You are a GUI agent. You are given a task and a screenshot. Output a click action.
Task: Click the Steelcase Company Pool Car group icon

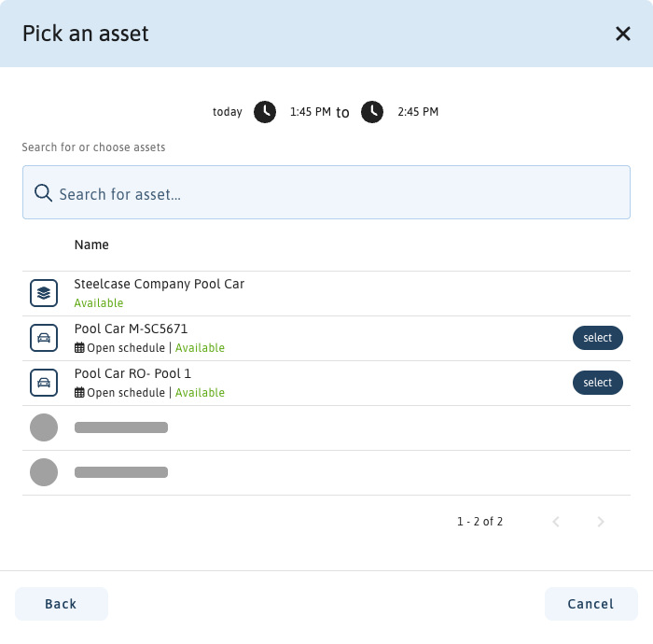pyautogui.click(x=44, y=293)
